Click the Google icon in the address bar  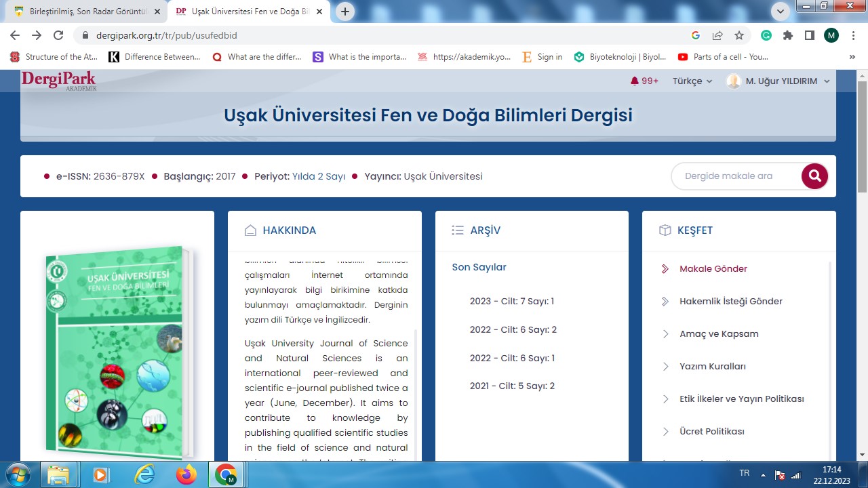pyautogui.click(x=696, y=35)
